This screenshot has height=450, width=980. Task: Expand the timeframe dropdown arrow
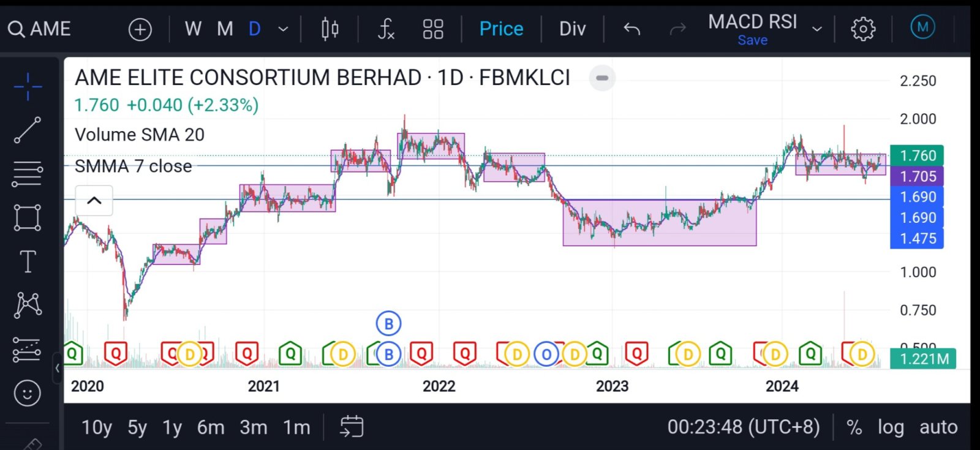coord(283,29)
